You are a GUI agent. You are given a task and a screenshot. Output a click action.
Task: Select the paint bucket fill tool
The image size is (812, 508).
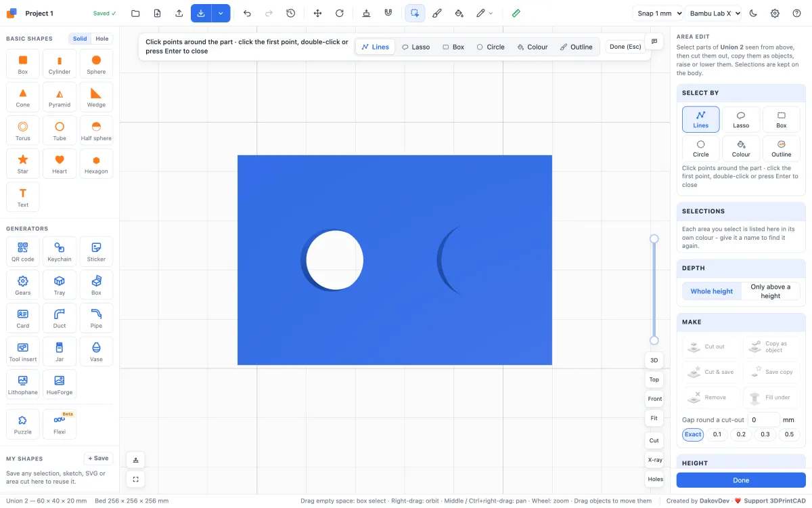[x=459, y=14]
